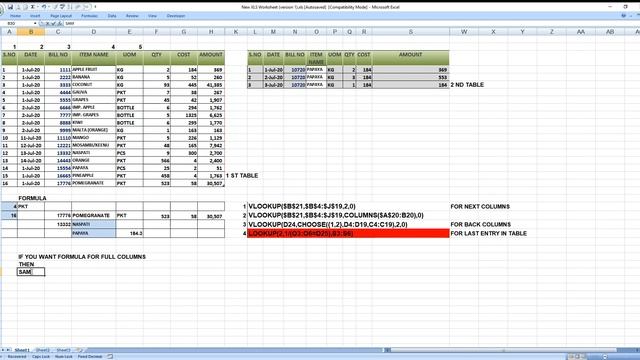Open the View ribbon tab
The width and height of the screenshot is (640, 360).
(152, 16)
